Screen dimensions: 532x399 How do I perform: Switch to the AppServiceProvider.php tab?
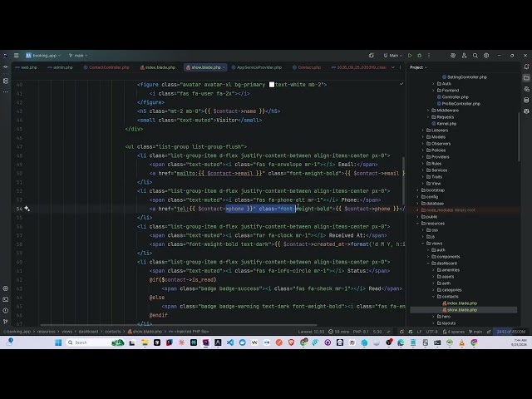[257, 67]
